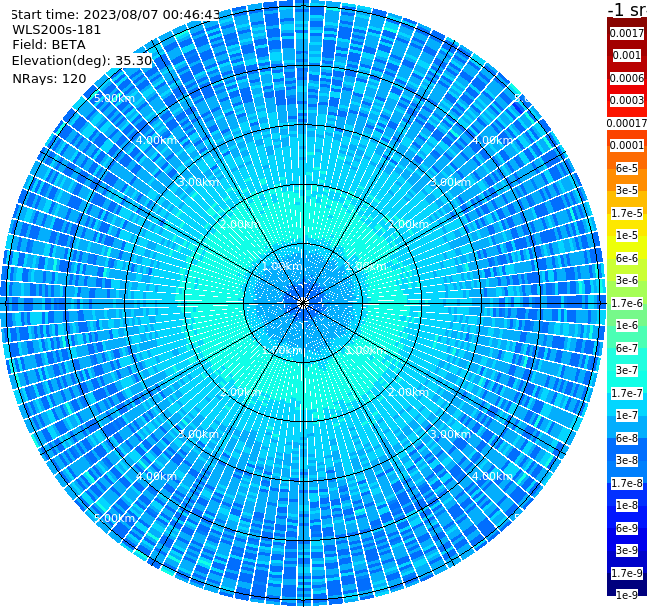Click the 4.00km range label in southeast quadrant
Screen dimensions: 647x607
coord(493,476)
